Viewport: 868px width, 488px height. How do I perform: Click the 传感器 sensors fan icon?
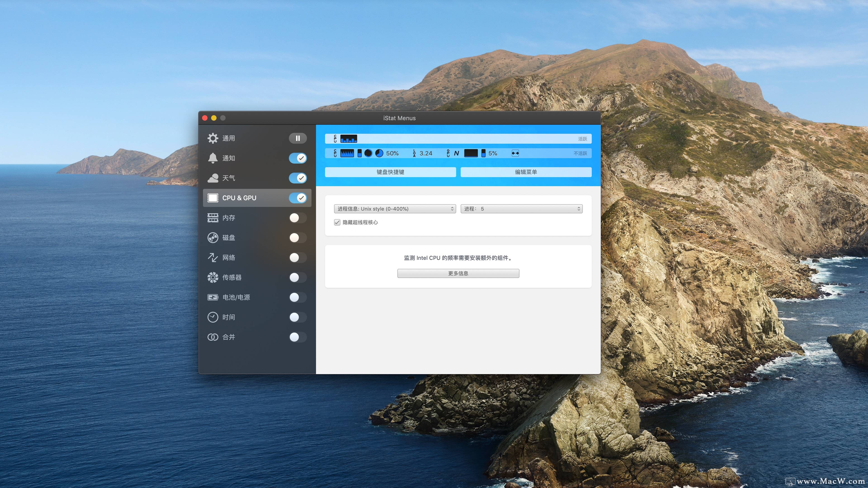[x=213, y=277]
